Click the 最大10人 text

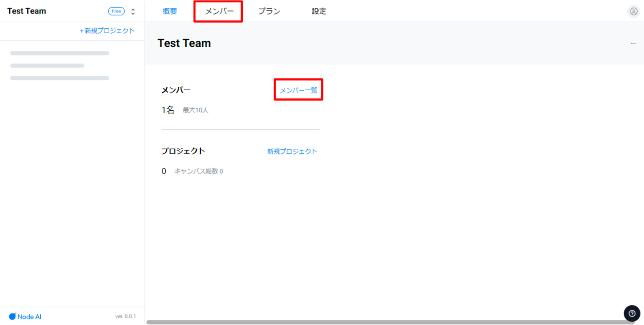[x=195, y=110]
